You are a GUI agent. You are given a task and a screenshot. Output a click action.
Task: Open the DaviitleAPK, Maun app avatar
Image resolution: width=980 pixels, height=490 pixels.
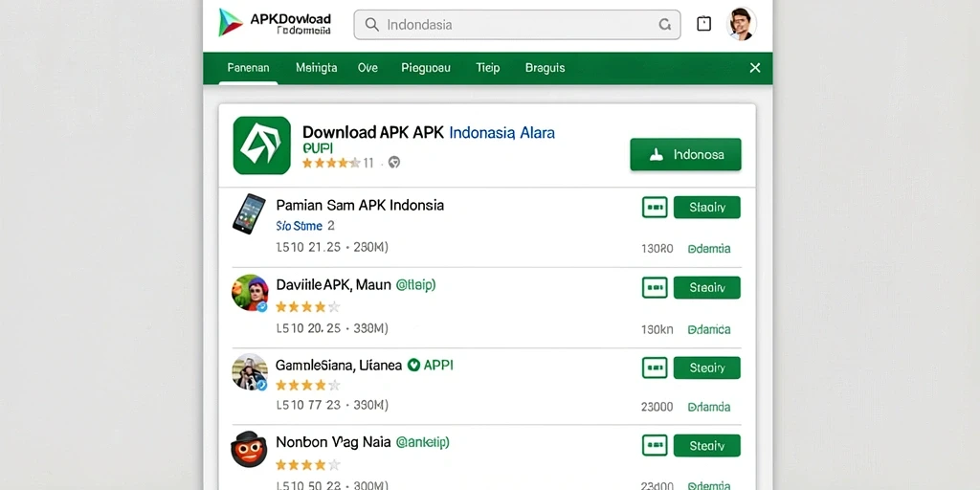click(250, 293)
